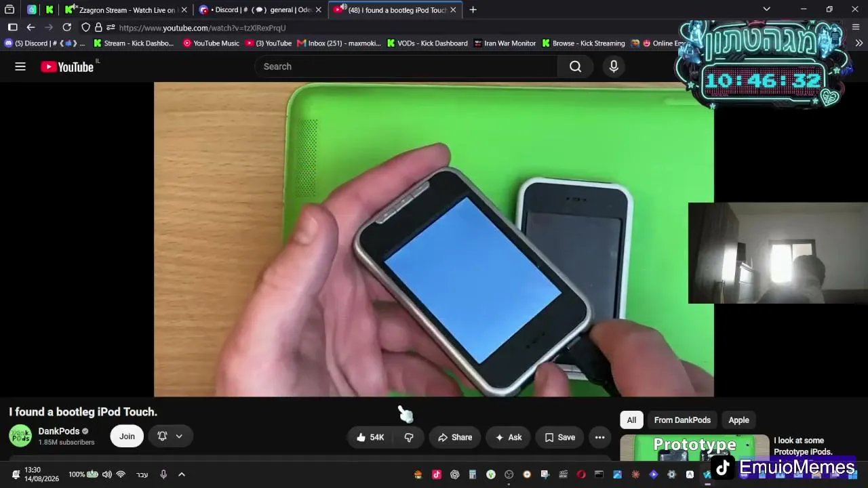Screen dimensions: 868x488
Task: Switch to the Discord general tab
Action: [x=261, y=10]
